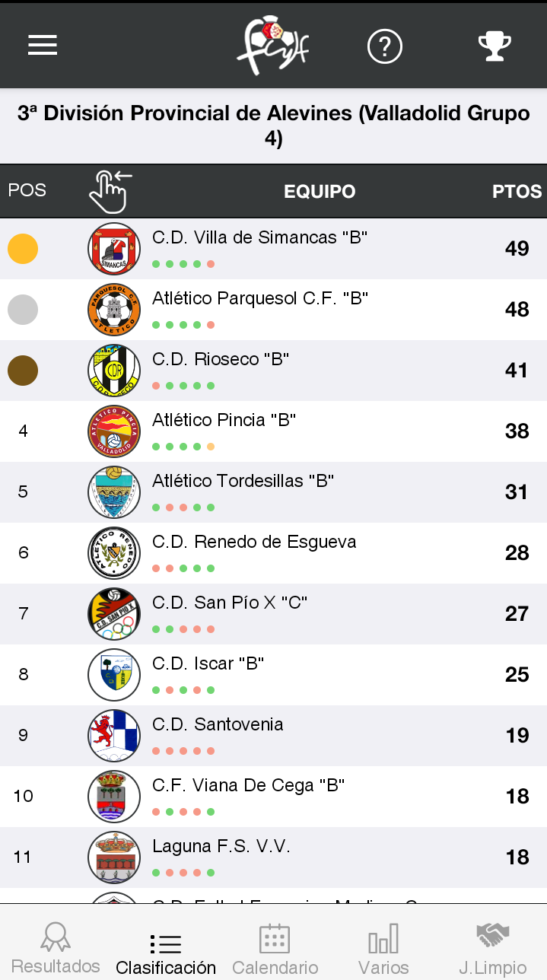This screenshot has width=547, height=980.
Task: Go to the Varios tab
Action: coord(383,948)
